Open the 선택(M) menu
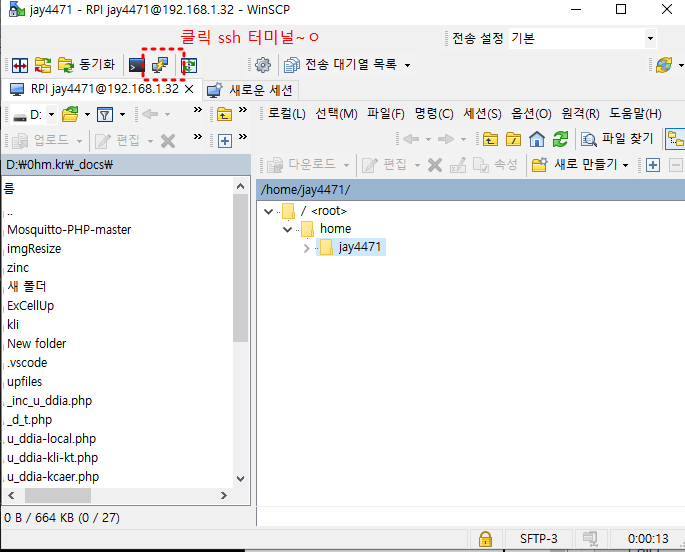Image resolution: width=685 pixels, height=552 pixels. pyautogui.click(x=336, y=114)
